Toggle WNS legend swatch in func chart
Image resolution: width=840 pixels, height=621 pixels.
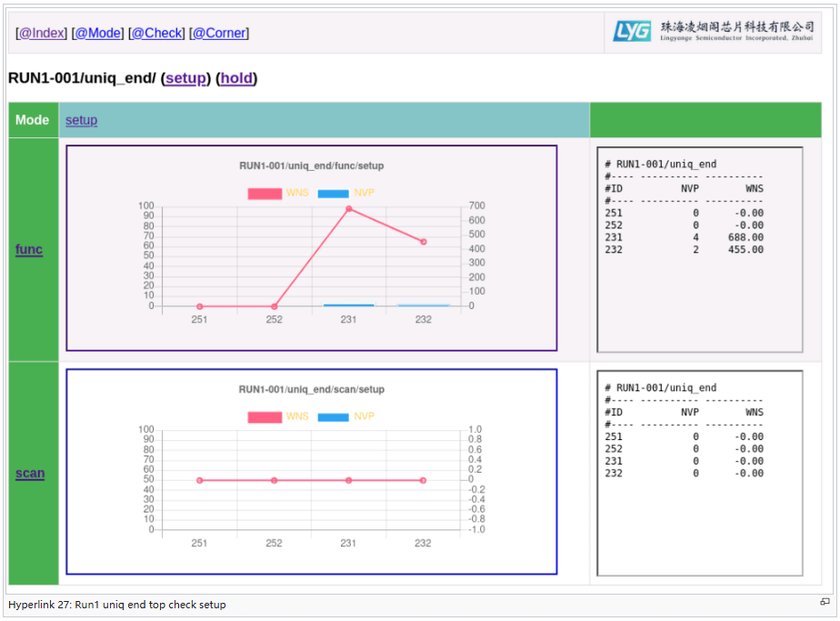pyautogui.click(x=265, y=193)
